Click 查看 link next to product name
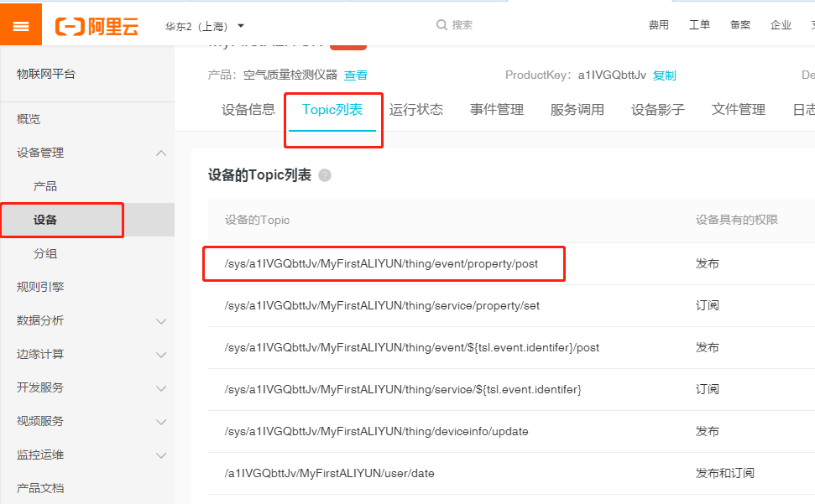 point(356,75)
